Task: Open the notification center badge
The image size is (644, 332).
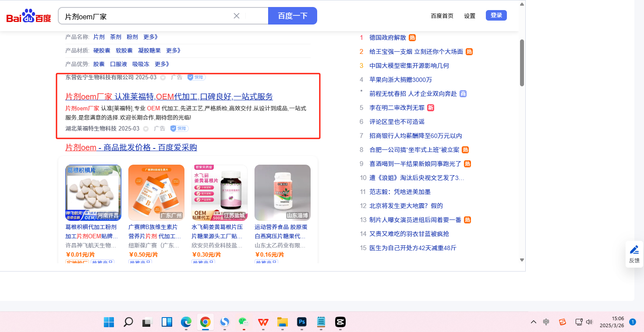Action: (x=633, y=322)
